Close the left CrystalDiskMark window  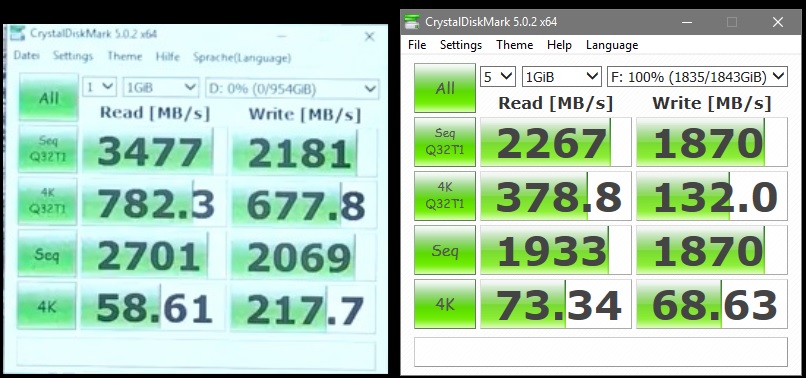369,37
